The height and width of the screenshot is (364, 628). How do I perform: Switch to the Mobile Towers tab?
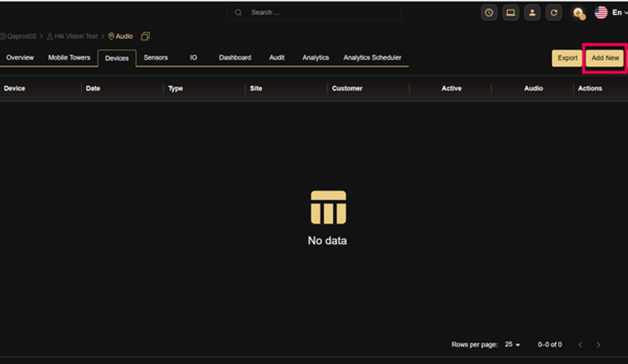click(x=69, y=58)
